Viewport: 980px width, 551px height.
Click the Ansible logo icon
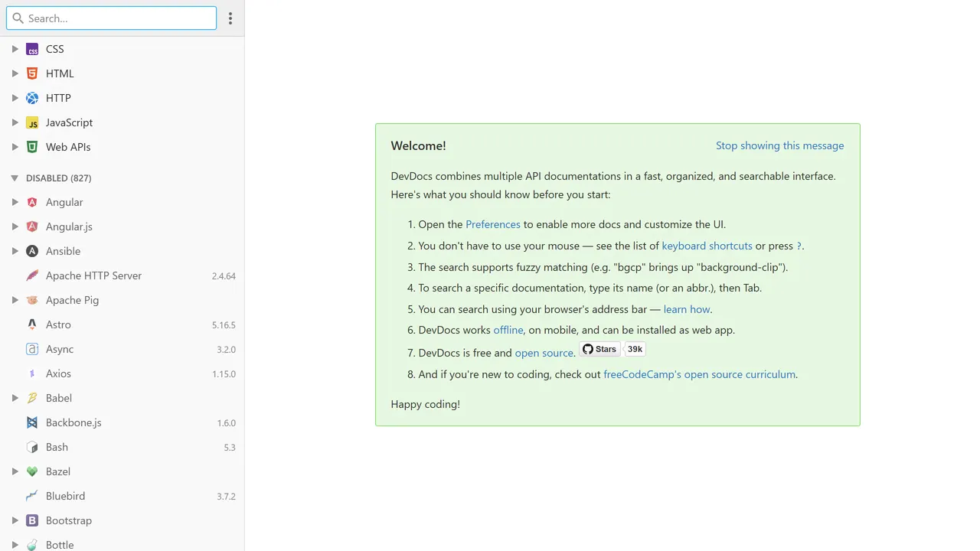coord(32,251)
